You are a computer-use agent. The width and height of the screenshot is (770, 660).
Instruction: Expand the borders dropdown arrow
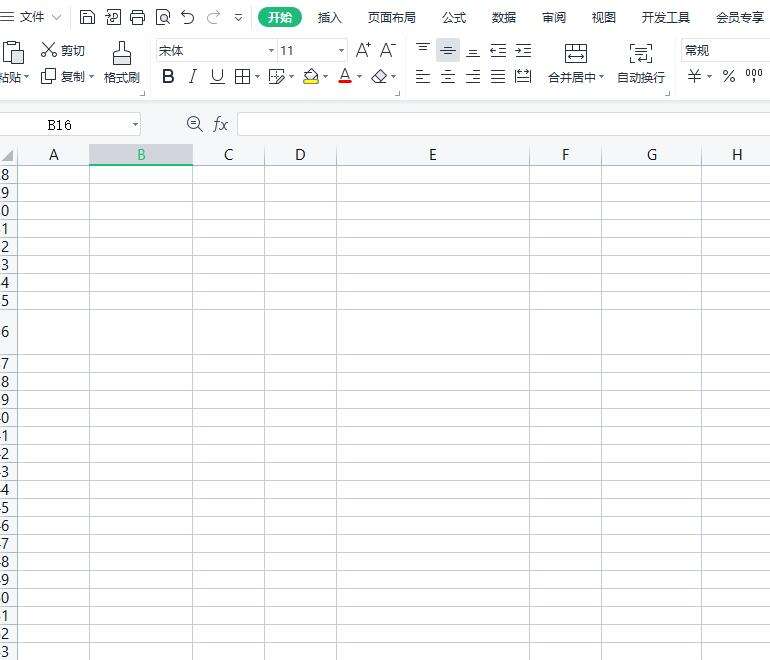point(257,77)
